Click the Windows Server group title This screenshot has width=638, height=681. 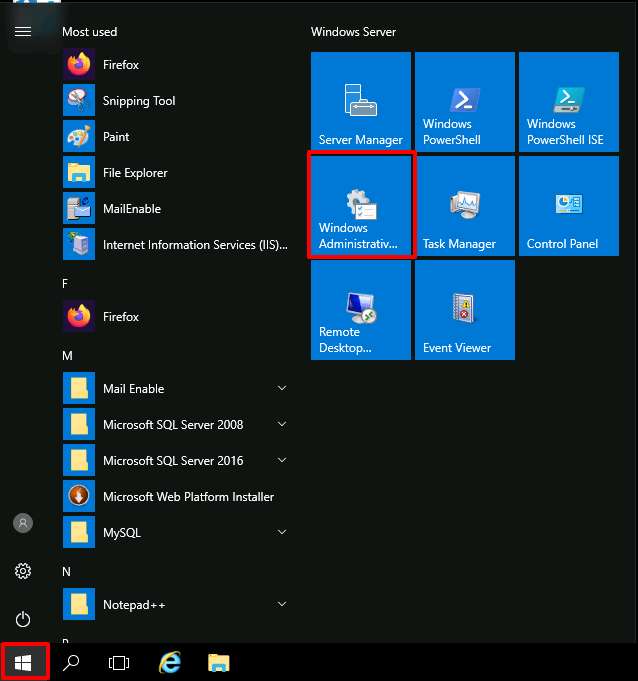[x=353, y=32]
